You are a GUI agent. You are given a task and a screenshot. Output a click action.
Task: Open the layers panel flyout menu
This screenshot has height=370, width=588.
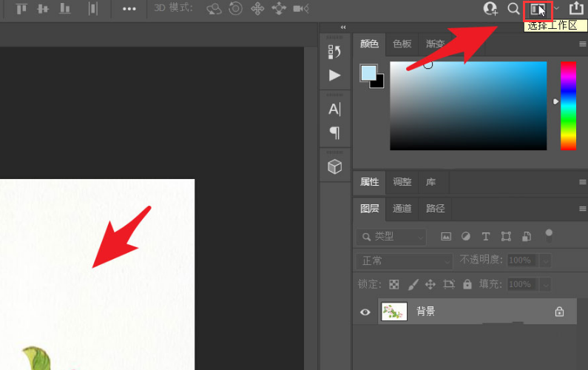(x=582, y=209)
